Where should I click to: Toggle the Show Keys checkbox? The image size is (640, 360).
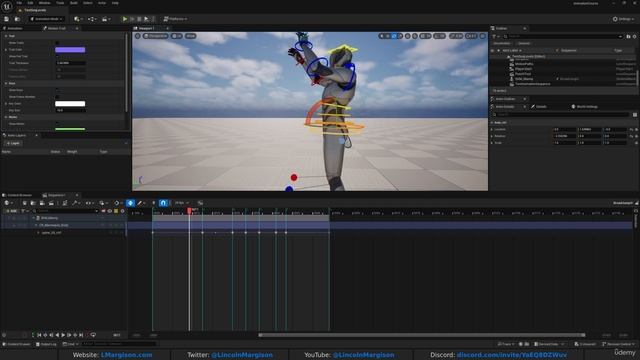(57, 90)
